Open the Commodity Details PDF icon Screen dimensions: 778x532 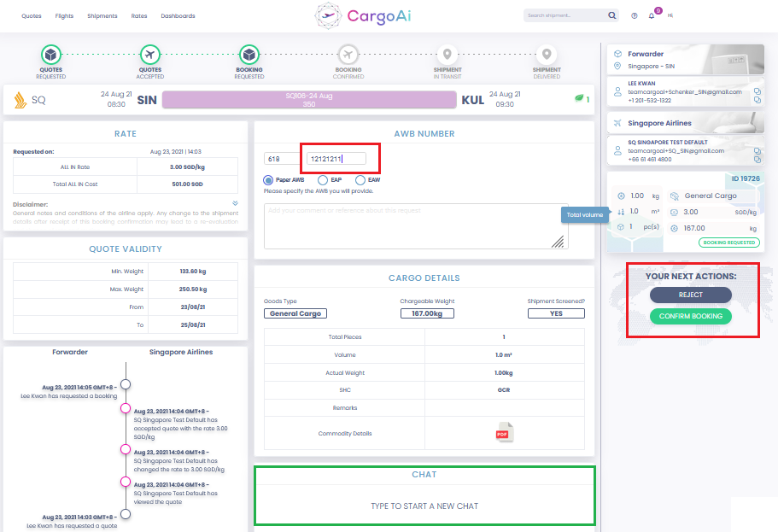pyautogui.click(x=505, y=432)
